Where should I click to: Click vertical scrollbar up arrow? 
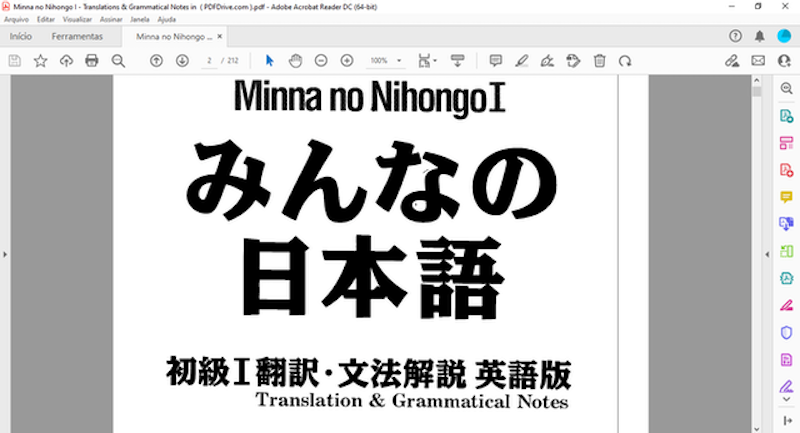[x=757, y=81]
